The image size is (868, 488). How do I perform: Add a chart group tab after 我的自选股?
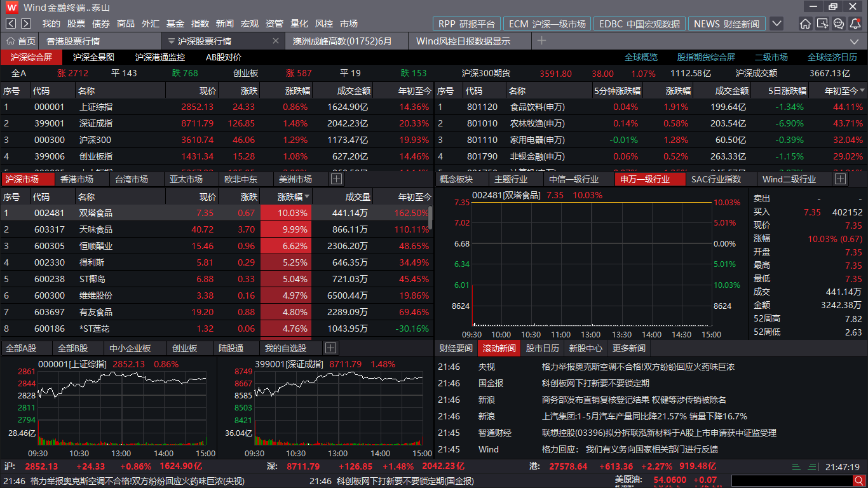click(330, 348)
